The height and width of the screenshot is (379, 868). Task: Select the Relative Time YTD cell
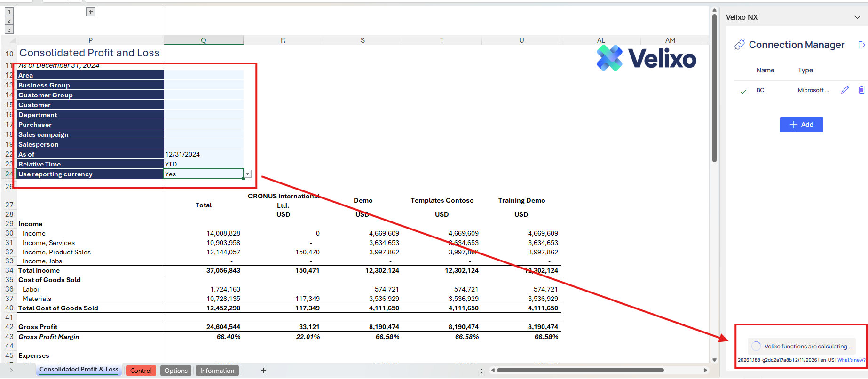point(203,164)
